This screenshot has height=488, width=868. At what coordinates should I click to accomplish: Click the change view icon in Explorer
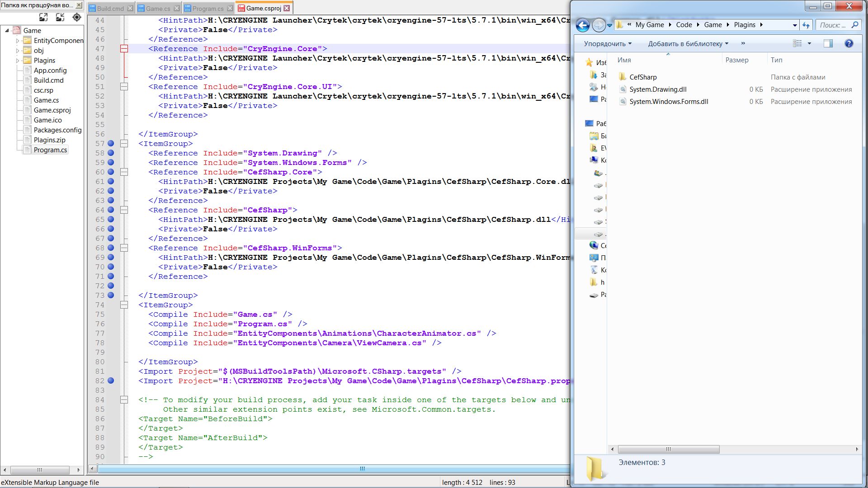tap(797, 43)
